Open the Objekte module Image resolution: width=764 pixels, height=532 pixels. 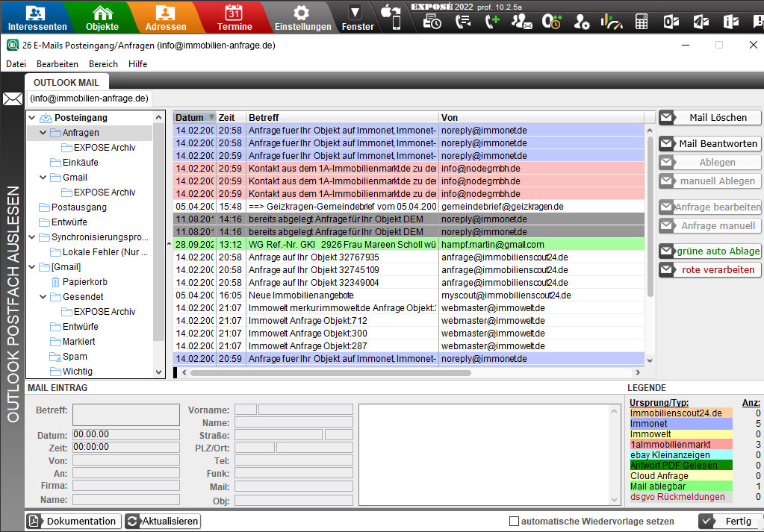tap(102, 17)
